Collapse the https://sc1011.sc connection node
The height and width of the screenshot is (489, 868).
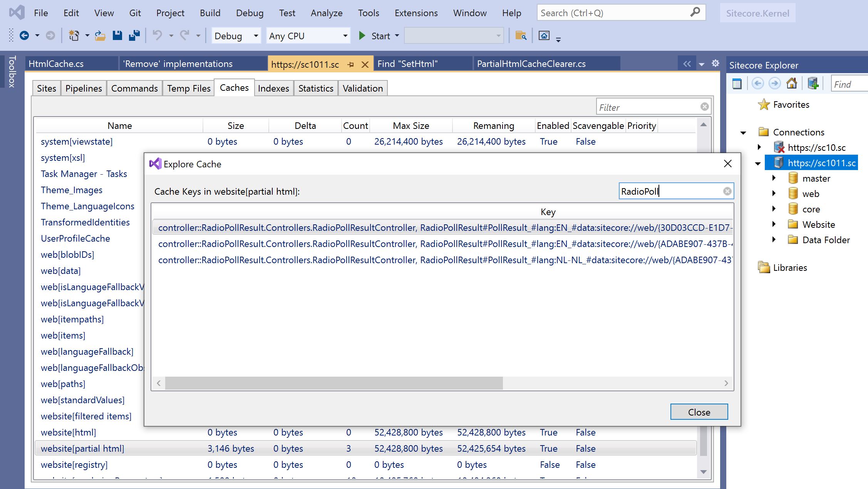point(758,164)
